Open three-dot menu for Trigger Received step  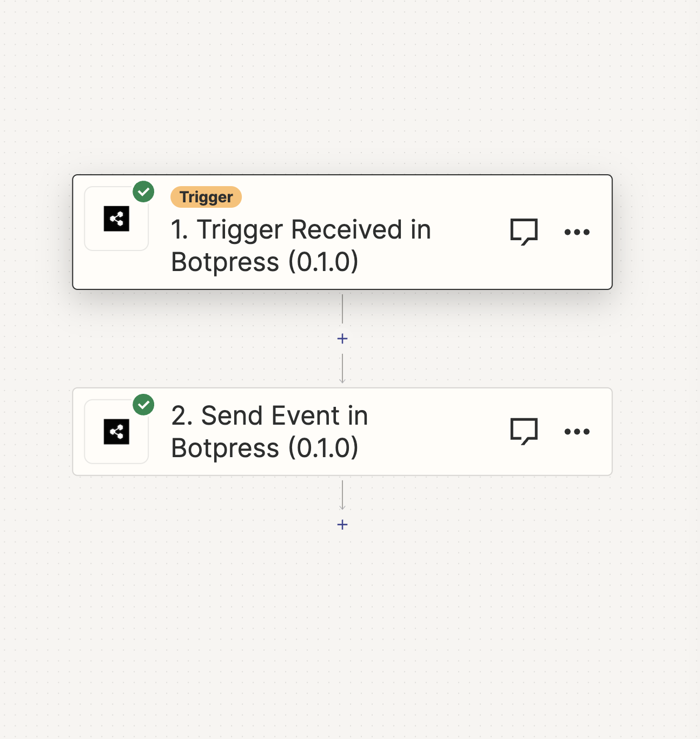[577, 232]
